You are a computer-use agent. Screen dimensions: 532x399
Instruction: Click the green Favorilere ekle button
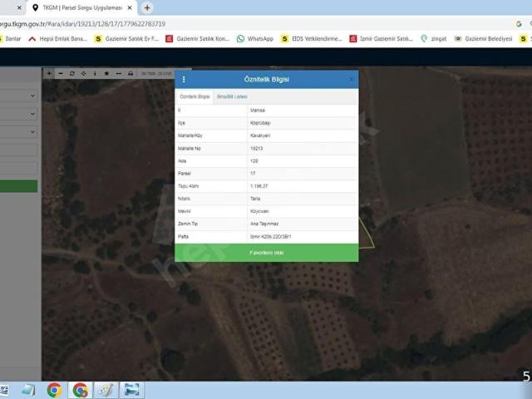coord(267,253)
